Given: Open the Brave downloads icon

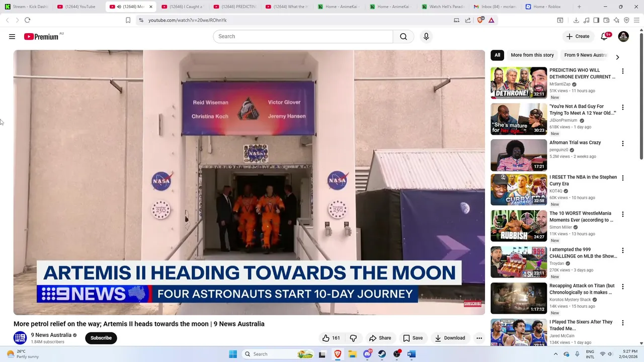Looking at the screenshot, I should (576, 20).
